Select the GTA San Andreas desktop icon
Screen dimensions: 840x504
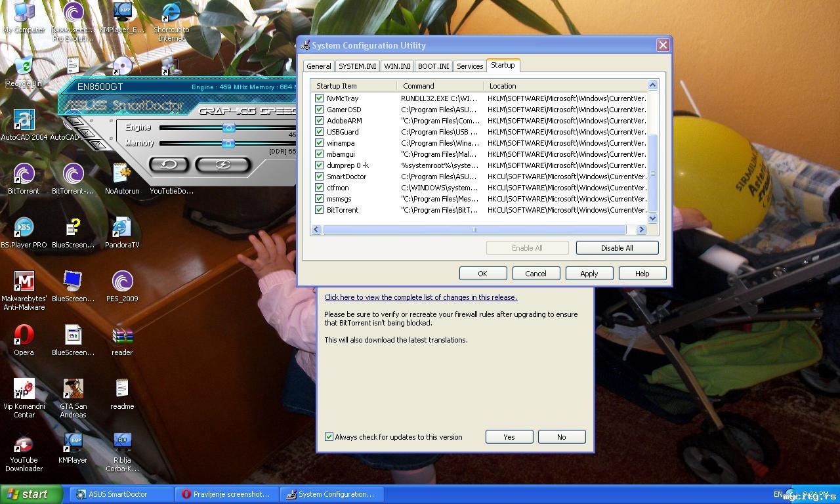[73, 398]
